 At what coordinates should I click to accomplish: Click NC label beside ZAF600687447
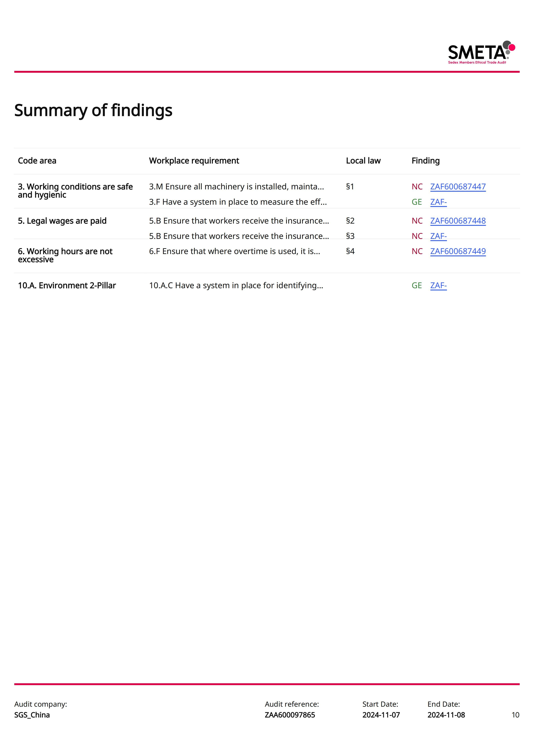[417, 187]
